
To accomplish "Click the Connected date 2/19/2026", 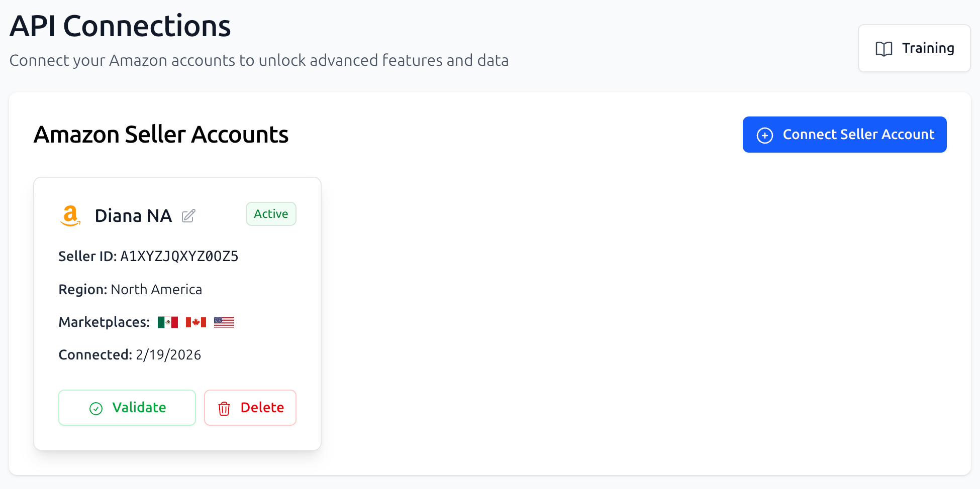I will point(168,354).
